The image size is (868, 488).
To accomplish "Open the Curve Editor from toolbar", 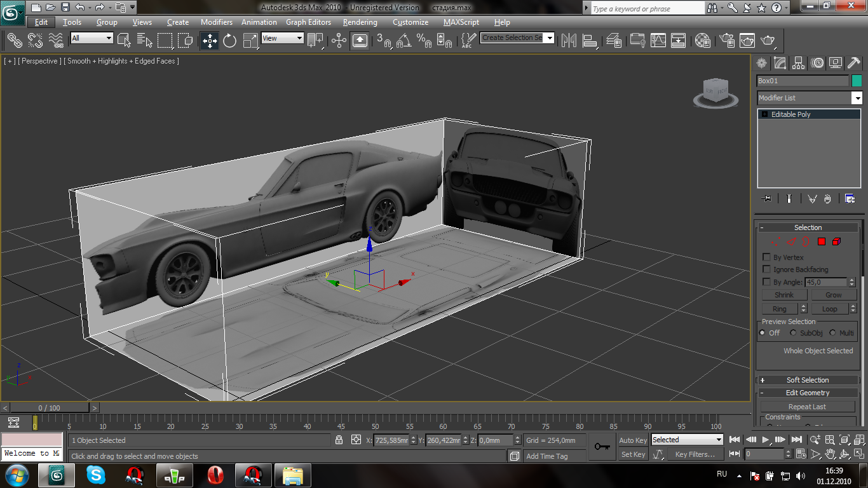I will pos(658,41).
